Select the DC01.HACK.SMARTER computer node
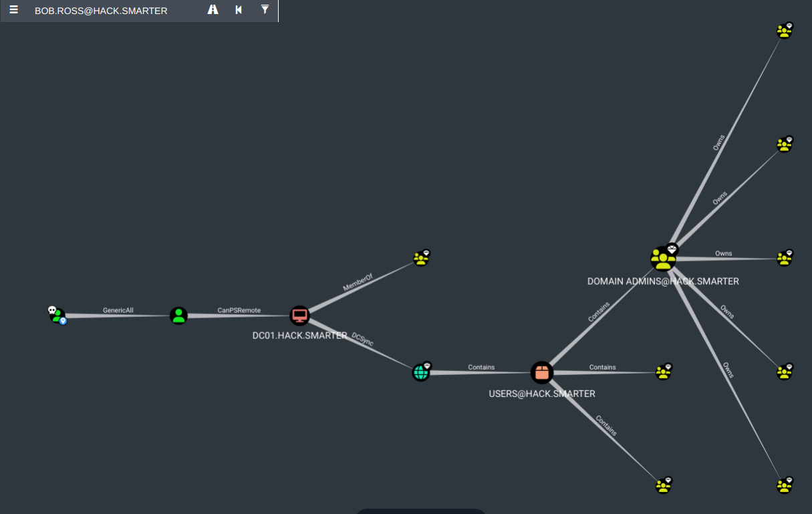Screen dimensions: 812x514 pyautogui.click(x=300, y=315)
